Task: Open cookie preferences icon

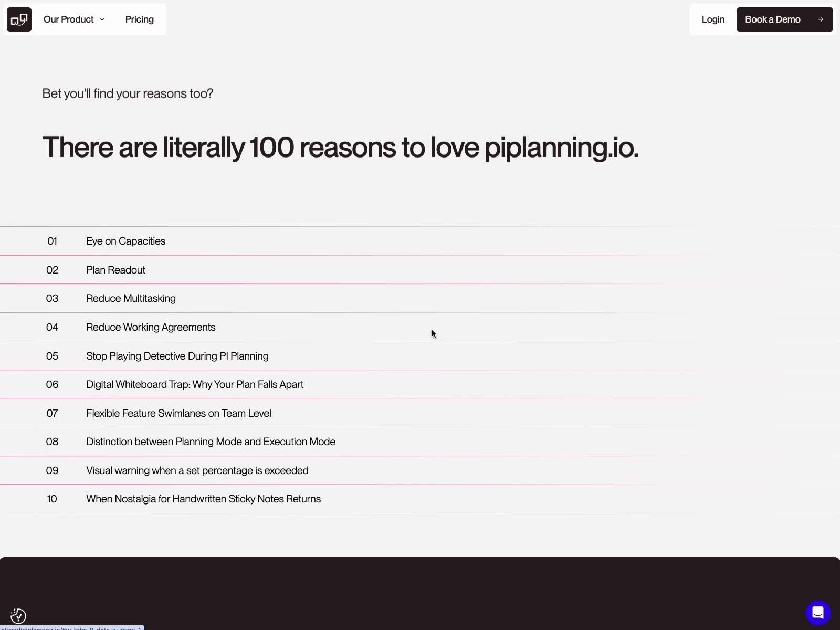Action: point(18,615)
